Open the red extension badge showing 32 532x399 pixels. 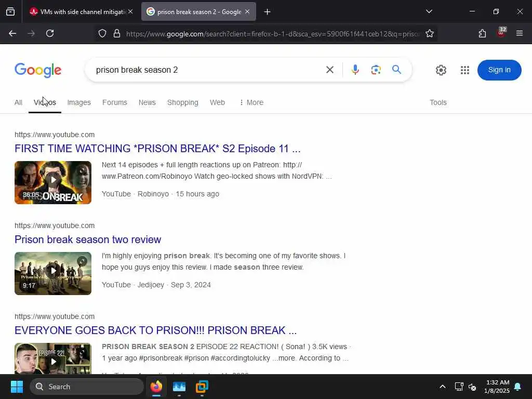[x=501, y=33]
